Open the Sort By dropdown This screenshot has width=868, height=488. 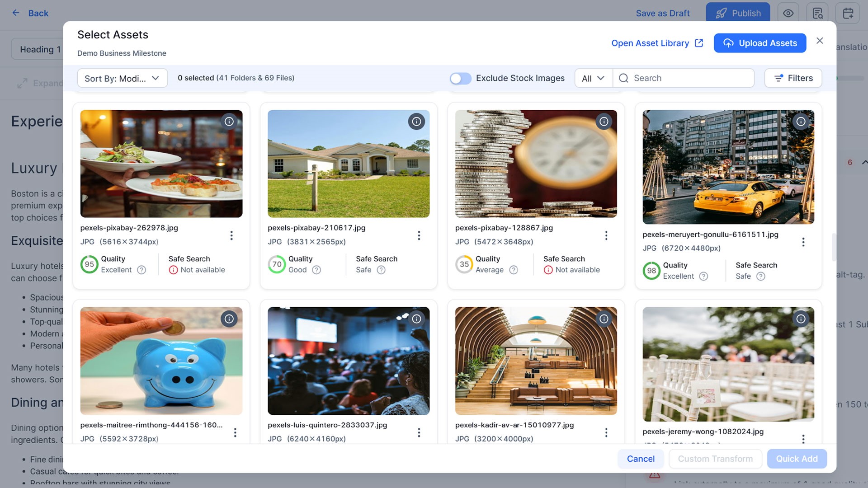122,78
